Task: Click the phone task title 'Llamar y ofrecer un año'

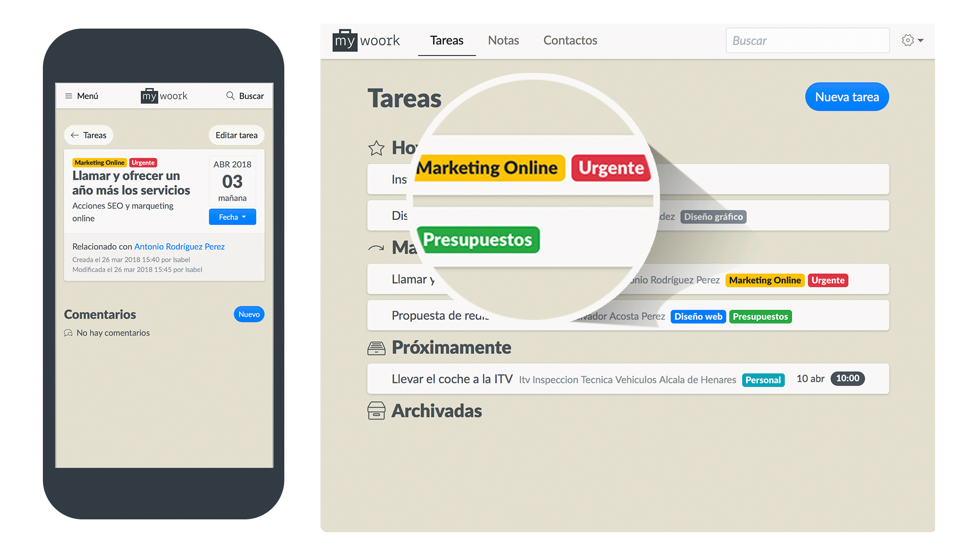Action: pos(131,183)
